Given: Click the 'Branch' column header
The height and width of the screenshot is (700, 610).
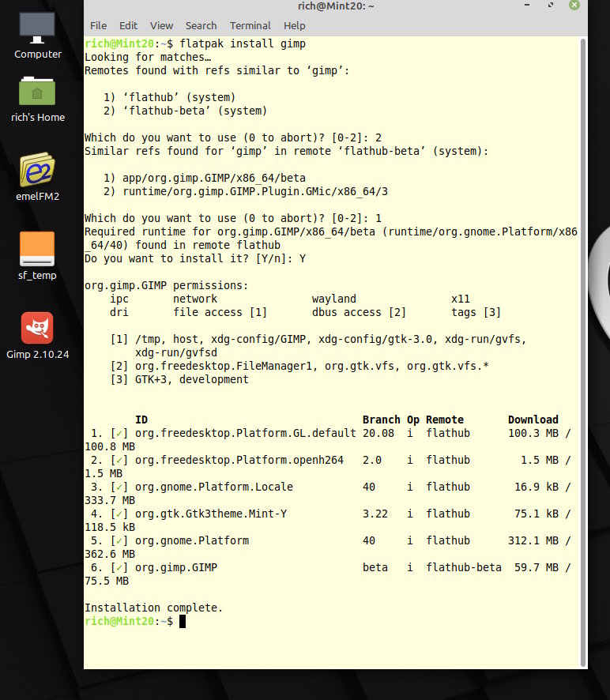Looking at the screenshot, I should pyautogui.click(x=382, y=420).
